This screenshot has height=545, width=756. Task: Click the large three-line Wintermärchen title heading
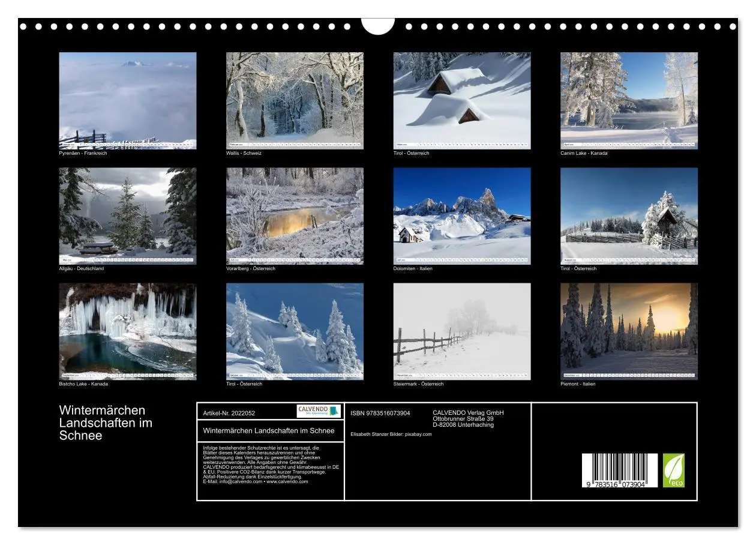pos(106,423)
